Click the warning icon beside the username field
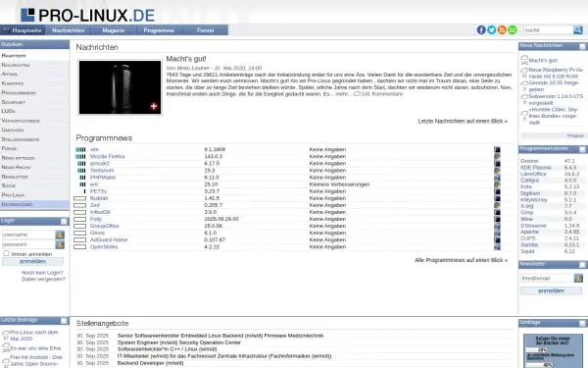Image resolution: width=588 pixels, height=368 pixels. pos(60,235)
